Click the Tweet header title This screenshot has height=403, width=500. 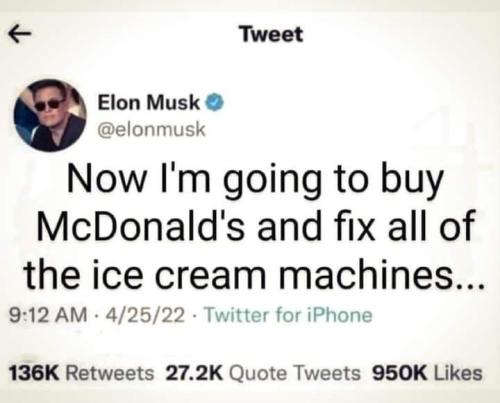[x=272, y=34]
